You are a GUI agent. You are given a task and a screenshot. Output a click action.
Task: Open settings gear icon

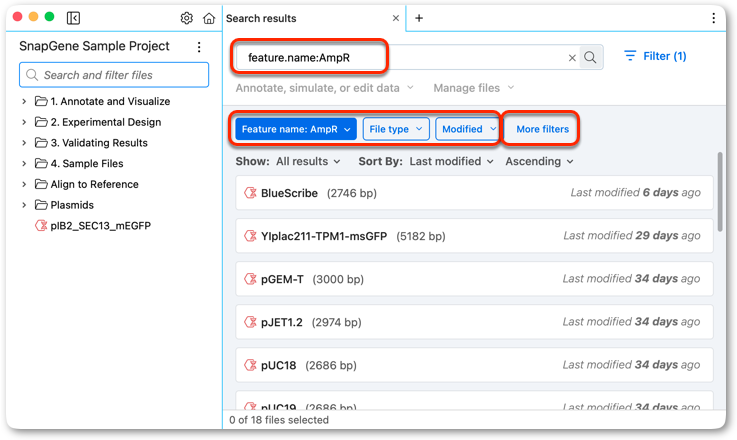187,18
